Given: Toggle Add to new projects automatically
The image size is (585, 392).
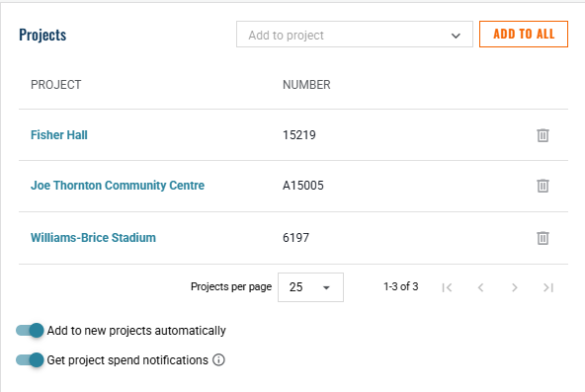Looking at the screenshot, I should pyautogui.click(x=30, y=330).
